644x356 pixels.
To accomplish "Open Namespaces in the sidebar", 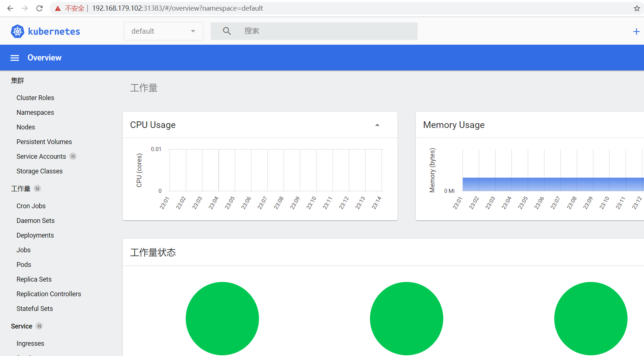I will tap(35, 113).
